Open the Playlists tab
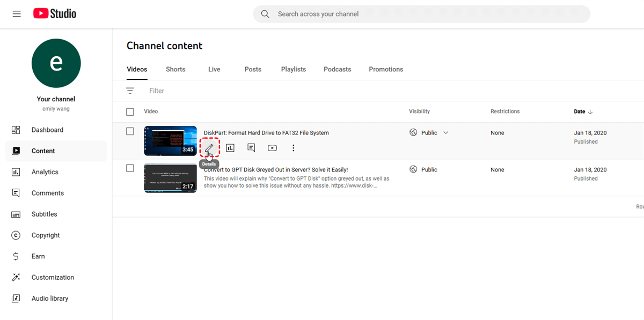This screenshot has width=644, height=320. (293, 69)
